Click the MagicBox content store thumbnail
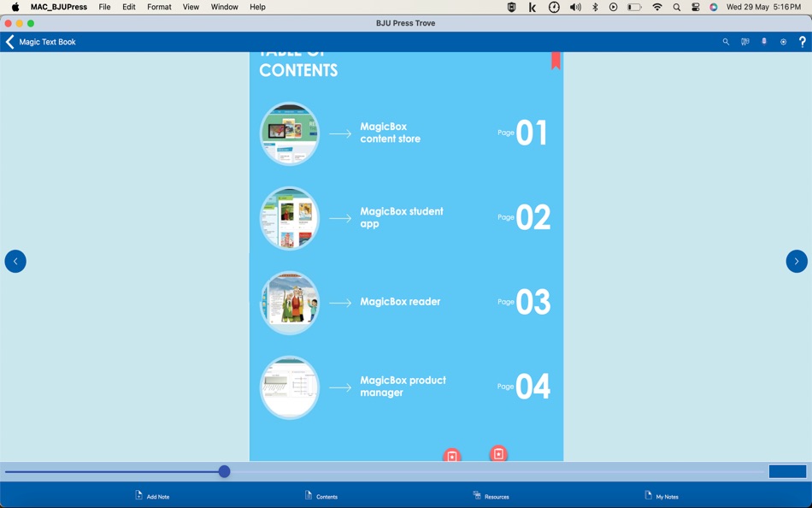 [290, 133]
